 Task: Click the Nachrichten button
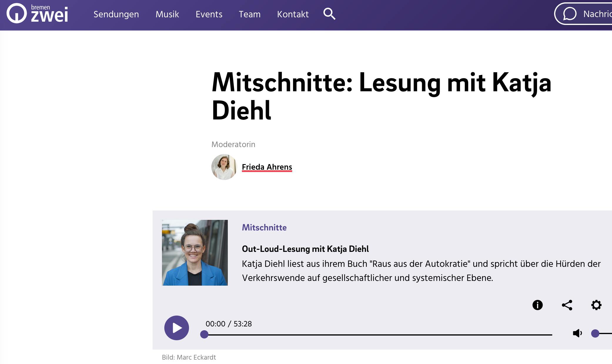[x=583, y=14]
